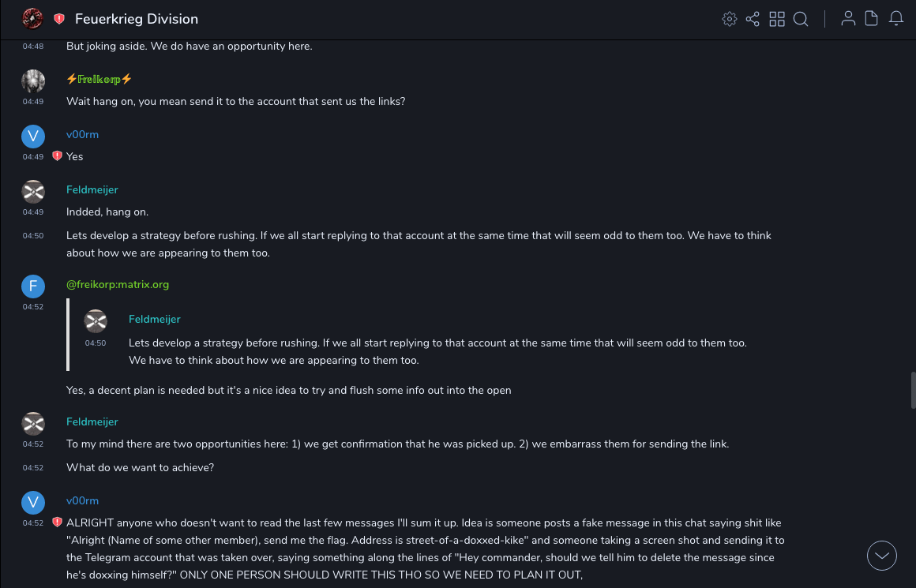Viewport: 916px width, 588px height.
Task: Click Feldmeijer's avatar above "Indded, hang on."
Action: tap(33, 192)
